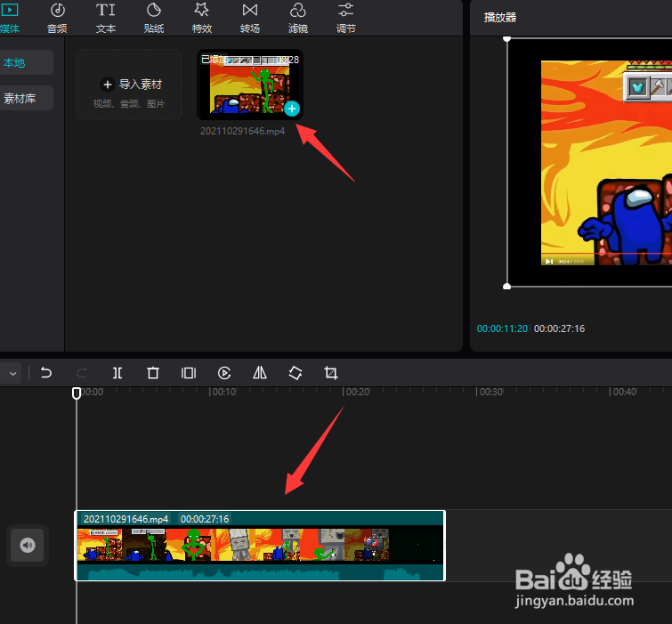Click the delete trash icon
This screenshot has height=624, width=672.
(153, 373)
